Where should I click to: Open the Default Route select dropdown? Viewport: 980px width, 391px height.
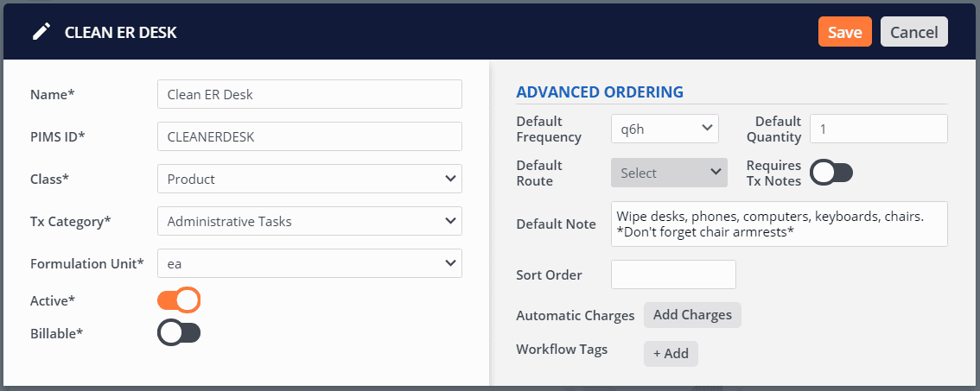click(668, 173)
